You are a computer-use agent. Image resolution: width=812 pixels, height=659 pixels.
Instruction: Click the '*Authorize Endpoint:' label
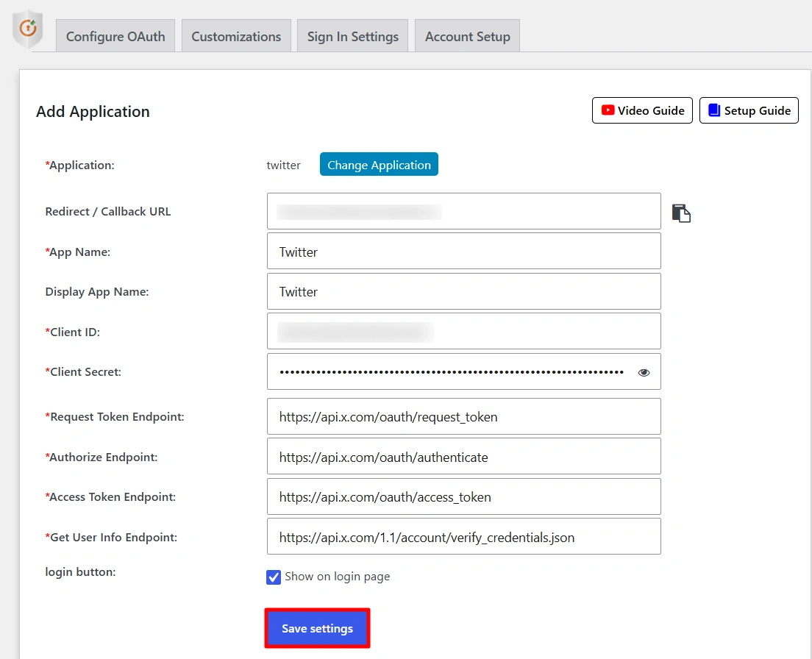coord(101,457)
